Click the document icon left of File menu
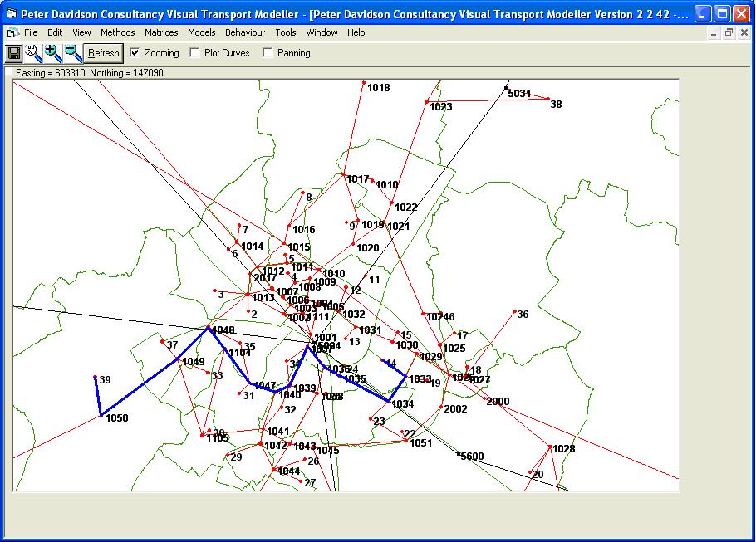The width and height of the screenshot is (756, 542). pyautogui.click(x=12, y=32)
